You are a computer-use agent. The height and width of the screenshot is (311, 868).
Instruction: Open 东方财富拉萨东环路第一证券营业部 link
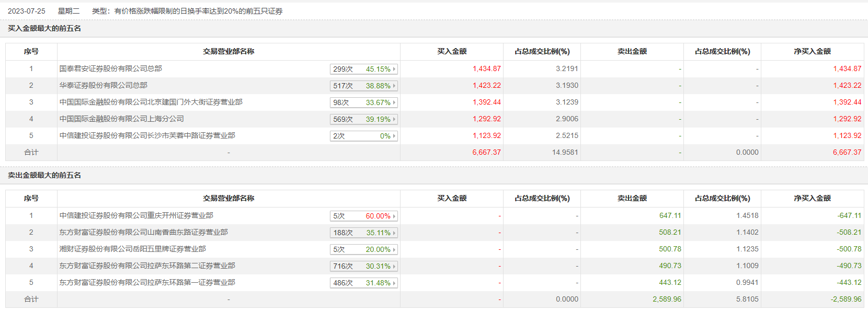[147, 282]
